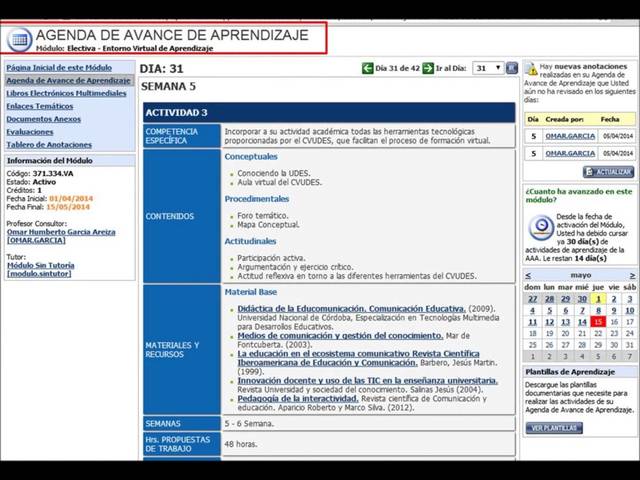Image resolution: width=640 pixels, height=480 pixels.
Task: Select May 12 in the calendar
Action: pyautogui.click(x=549, y=322)
